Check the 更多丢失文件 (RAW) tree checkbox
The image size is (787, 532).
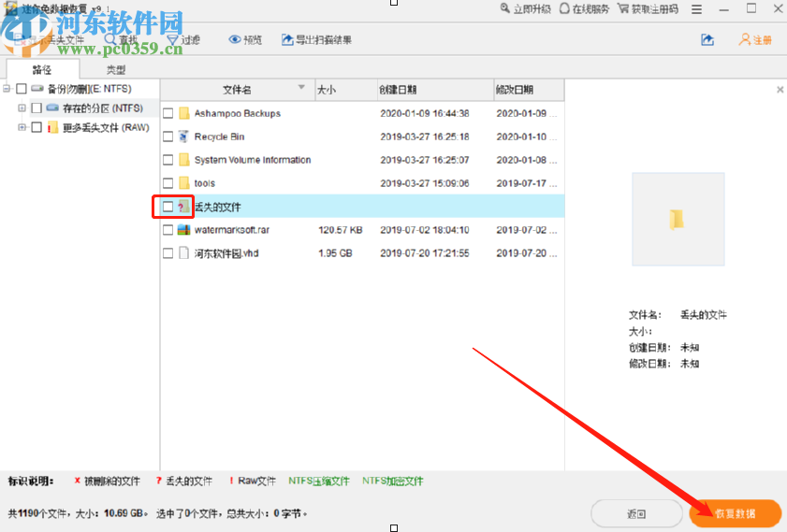coord(36,127)
